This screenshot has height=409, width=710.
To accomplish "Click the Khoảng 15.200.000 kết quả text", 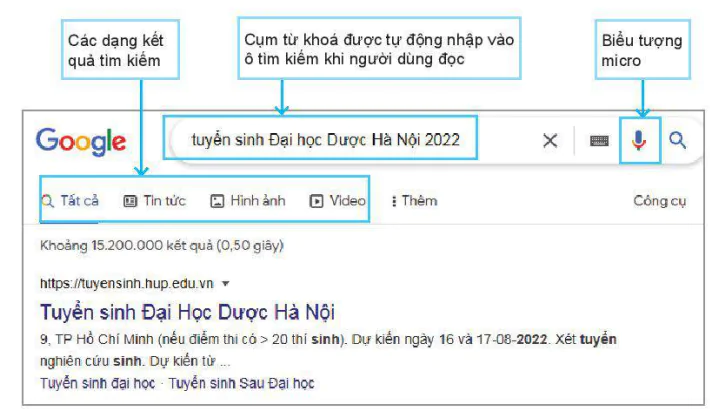I will pos(162,245).
